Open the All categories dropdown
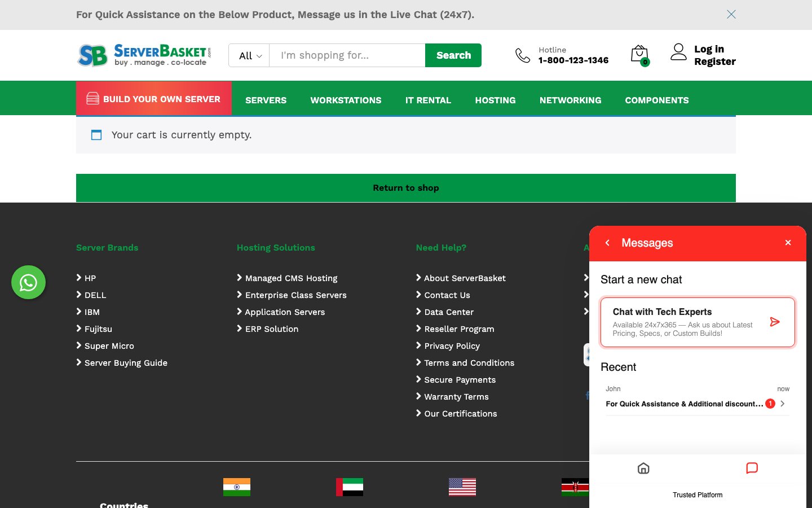The image size is (812, 508). pyautogui.click(x=249, y=55)
